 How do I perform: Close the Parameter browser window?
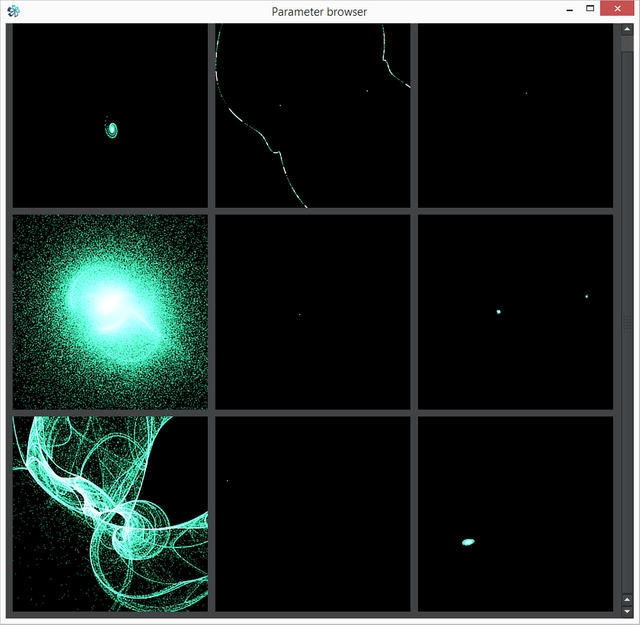pos(617,9)
